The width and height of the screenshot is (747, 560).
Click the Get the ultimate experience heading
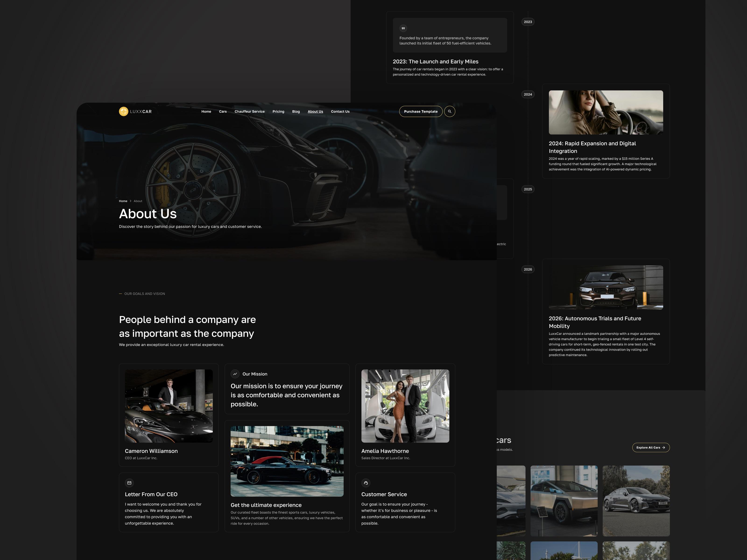pyautogui.click(x=266, y=505)
